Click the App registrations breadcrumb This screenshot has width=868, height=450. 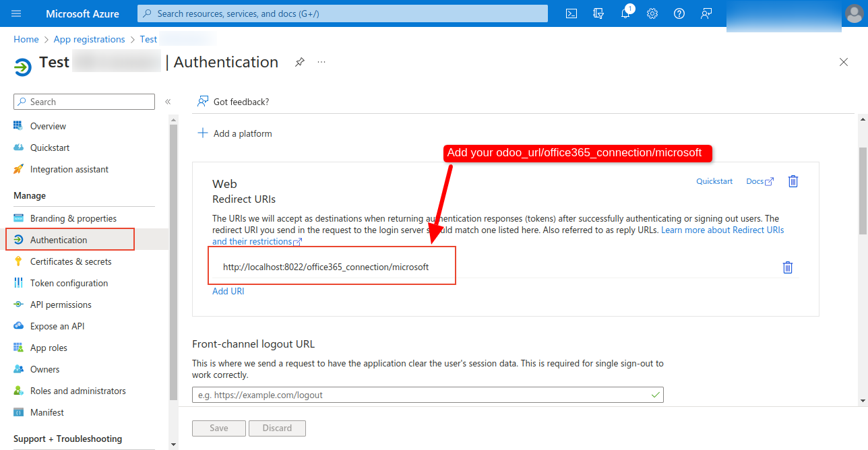tap(90, 39)
